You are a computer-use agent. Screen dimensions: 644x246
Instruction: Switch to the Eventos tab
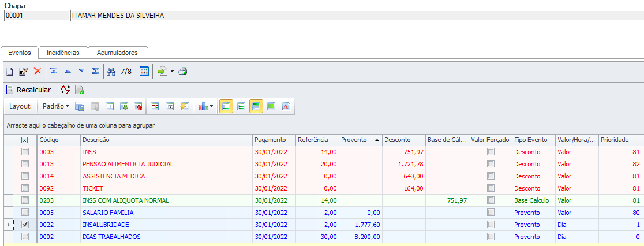[19, 53]
